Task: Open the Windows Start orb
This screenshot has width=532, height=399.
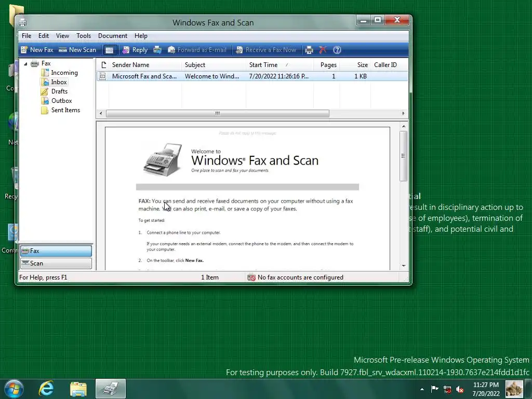Action: [14, 389]
